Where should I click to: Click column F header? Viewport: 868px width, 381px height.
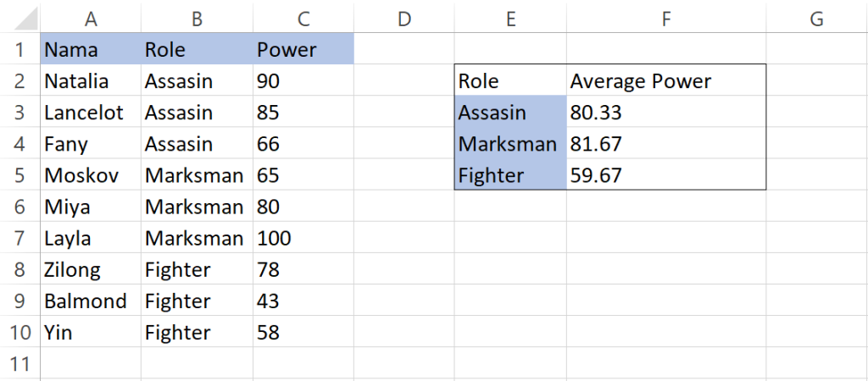pos(666,19)
